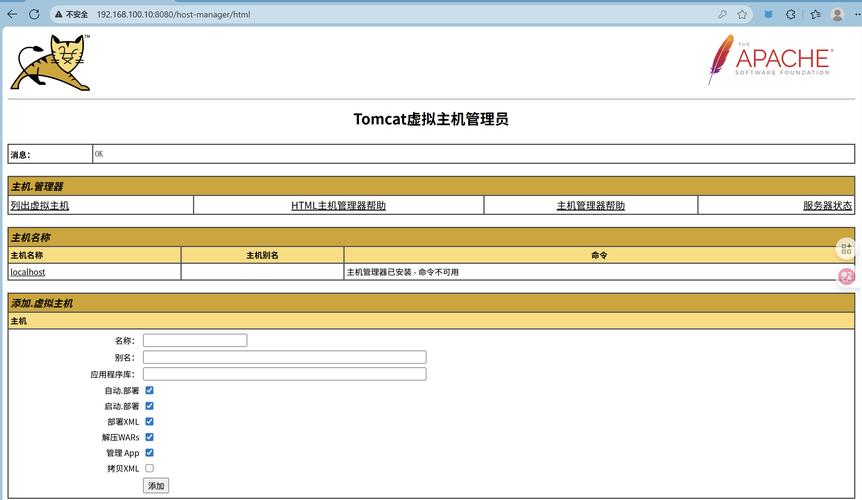
Task: Click the 主机别名 column header
Action: coord(262,255)
